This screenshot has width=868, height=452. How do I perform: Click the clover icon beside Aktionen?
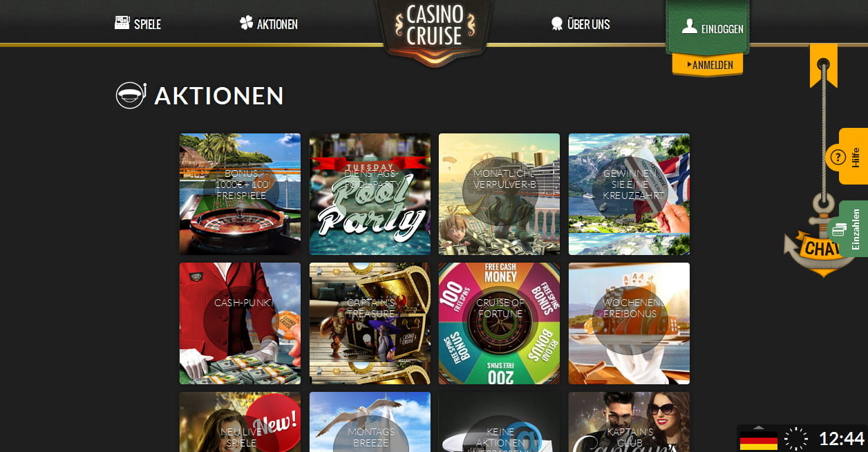point(246,23)
